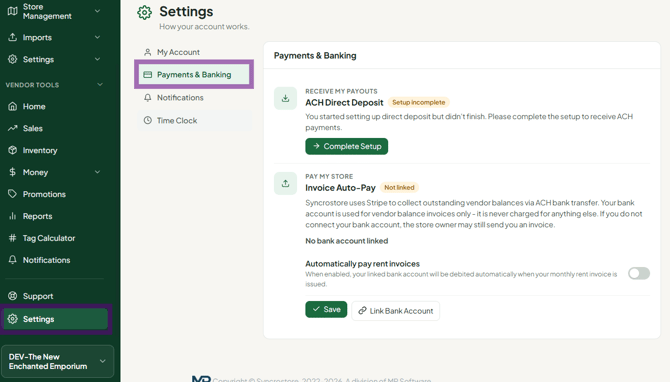Click the Complete Setup button
Screen dimensions: 670x382
point(347,146)
